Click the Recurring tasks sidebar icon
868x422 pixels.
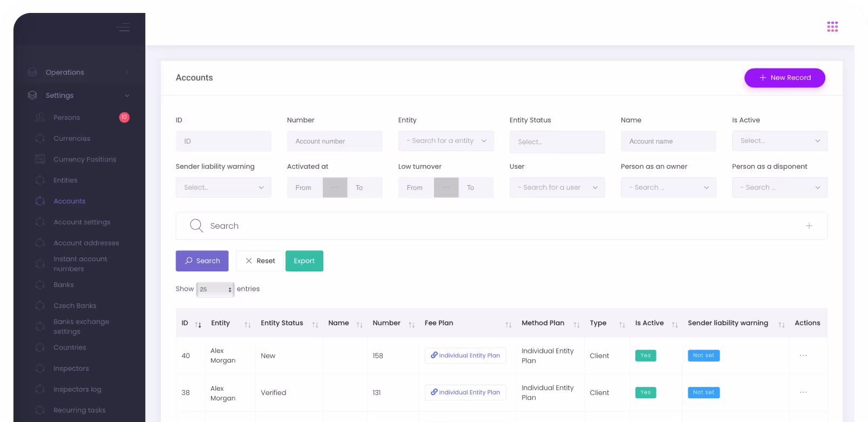(x=40, y=410)
